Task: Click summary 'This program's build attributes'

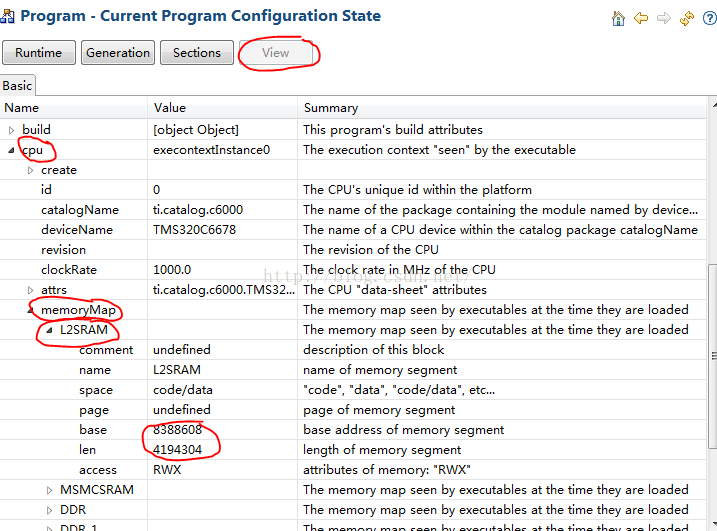Action: 393,130
